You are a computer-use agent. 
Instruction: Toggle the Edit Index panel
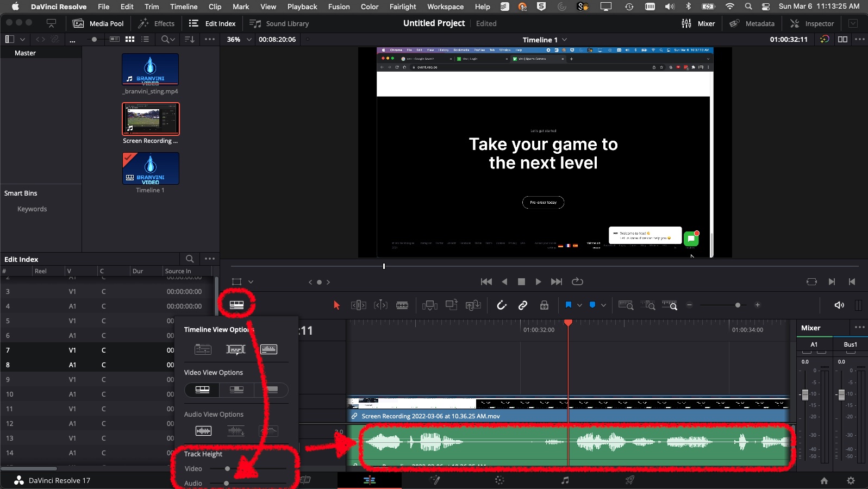[x=213, y=23]
